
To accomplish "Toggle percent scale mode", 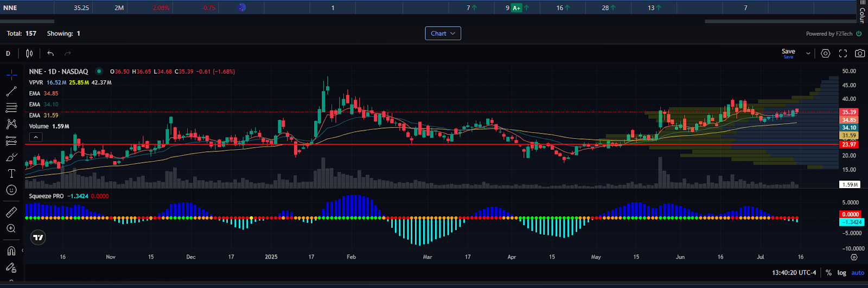I will click(828, 273).
